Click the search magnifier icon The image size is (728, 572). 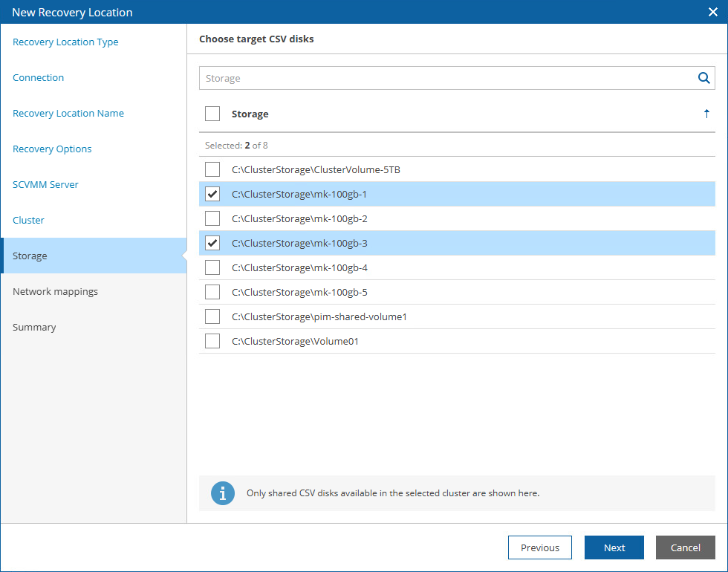(x=703, y=78)
